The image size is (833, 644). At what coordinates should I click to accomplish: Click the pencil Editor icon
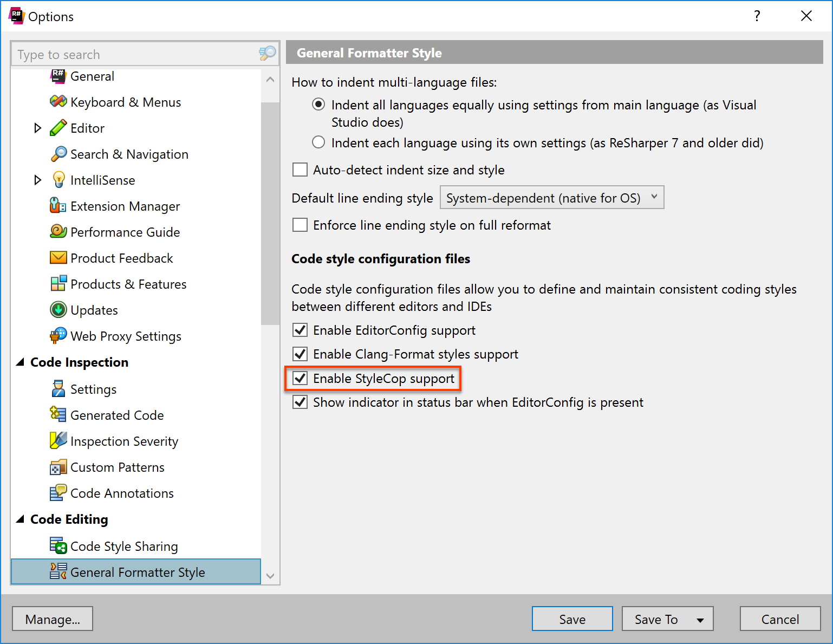(58, 128)
